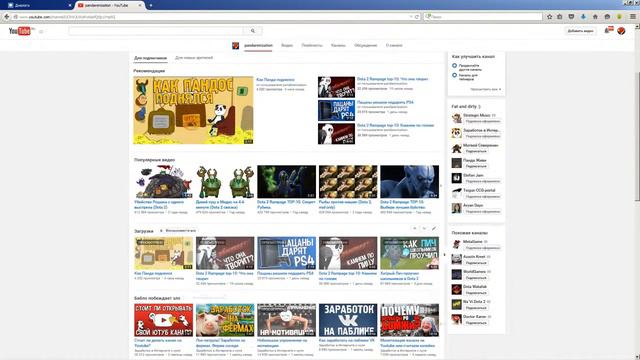Open the YouTube guide menu next to logo
The width and height of the screenshot is (640, 360).
point(41,31)
